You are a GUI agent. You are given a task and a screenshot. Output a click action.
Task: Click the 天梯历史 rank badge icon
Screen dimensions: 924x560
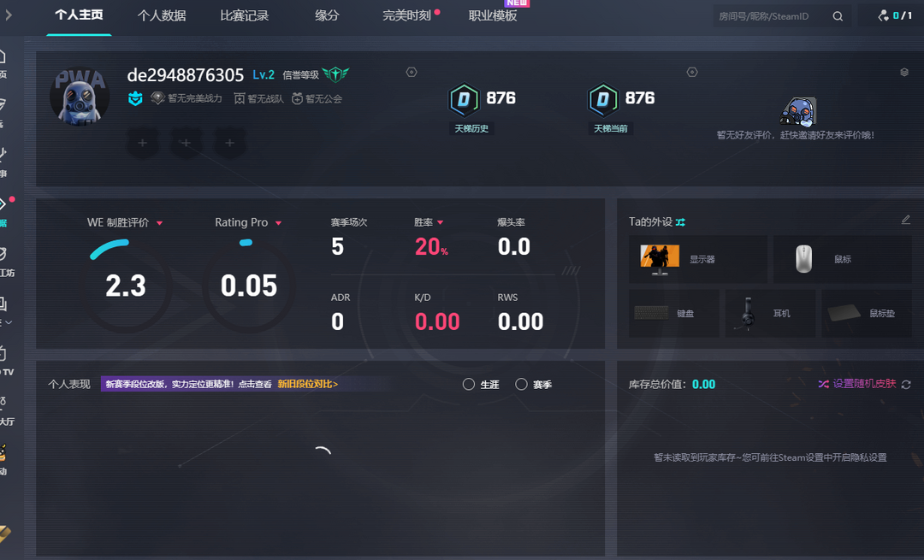coord(465,100)
